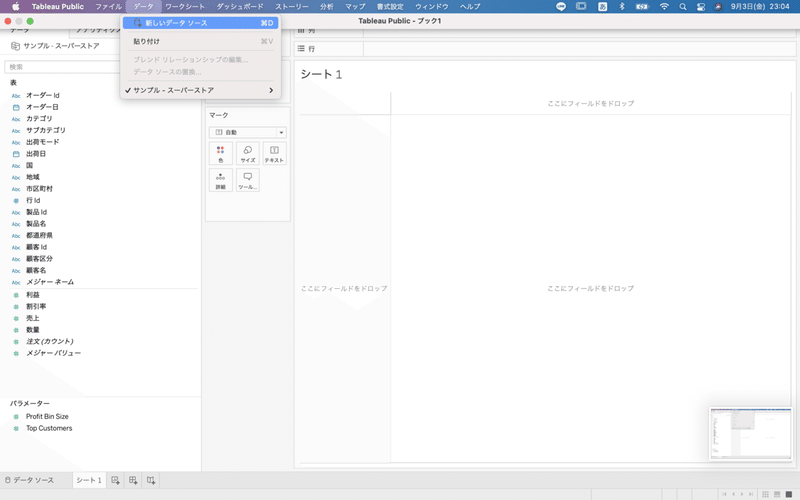Click the Detail (詳細) marks card button
Screen dimensions: 800x500
(220, 180)
